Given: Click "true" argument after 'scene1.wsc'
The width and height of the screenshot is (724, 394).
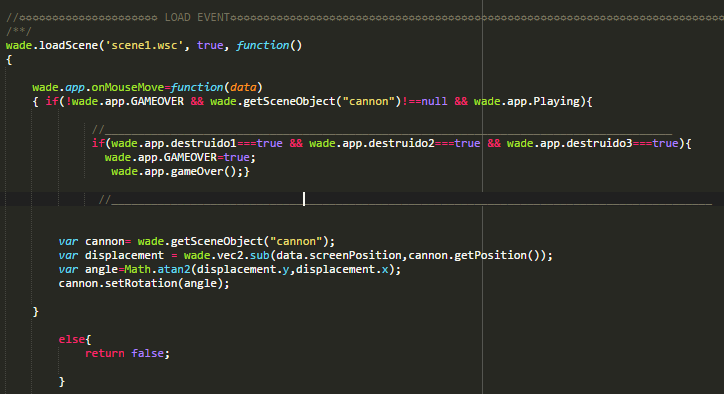Looking at the screenshot, I should coord(210,45).
